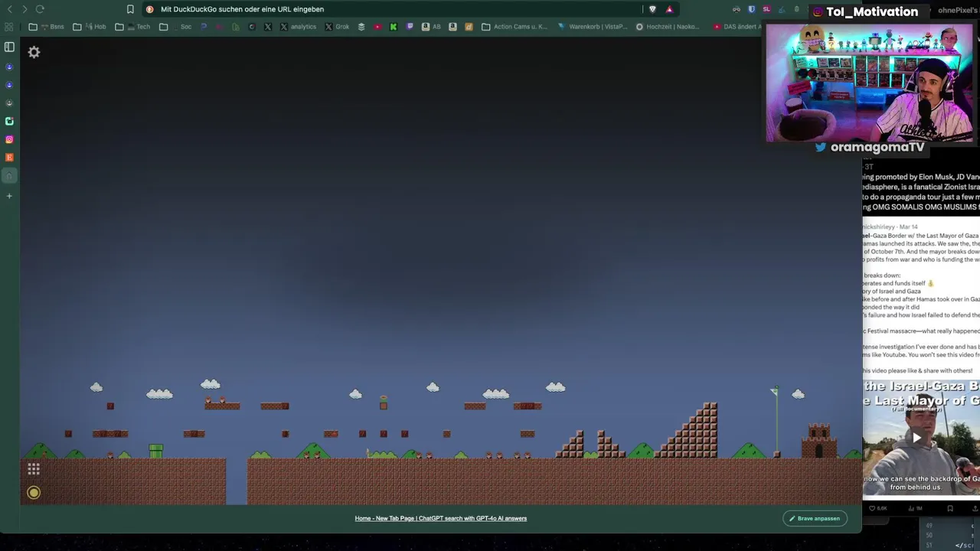
Task: Open the Bsns bookmarks folder
Action: (47, 27)
